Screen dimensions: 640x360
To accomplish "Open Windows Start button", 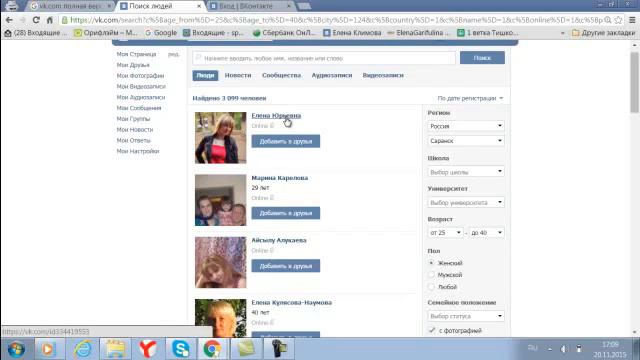I will [16, 349].
